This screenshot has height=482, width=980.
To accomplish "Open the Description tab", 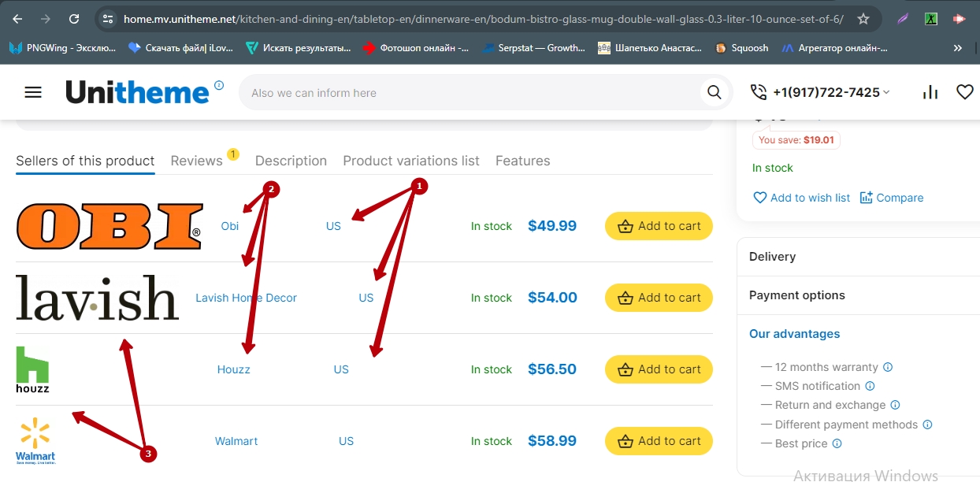I will click(291, 161).
